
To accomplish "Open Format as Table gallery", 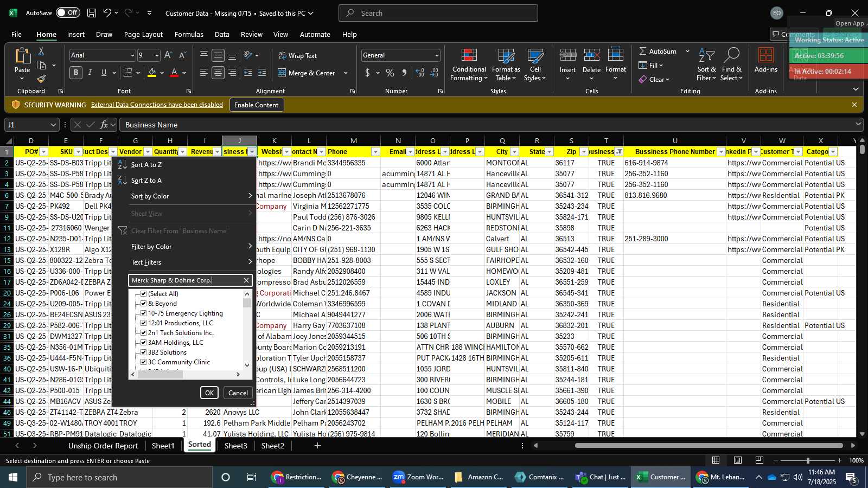I will coord(506,65).
